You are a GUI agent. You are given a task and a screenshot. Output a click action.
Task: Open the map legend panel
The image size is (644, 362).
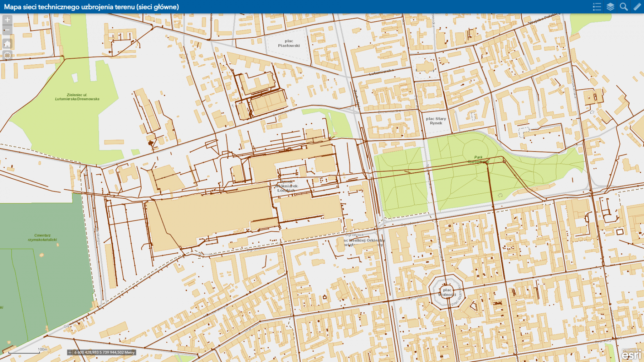(597, 7)
